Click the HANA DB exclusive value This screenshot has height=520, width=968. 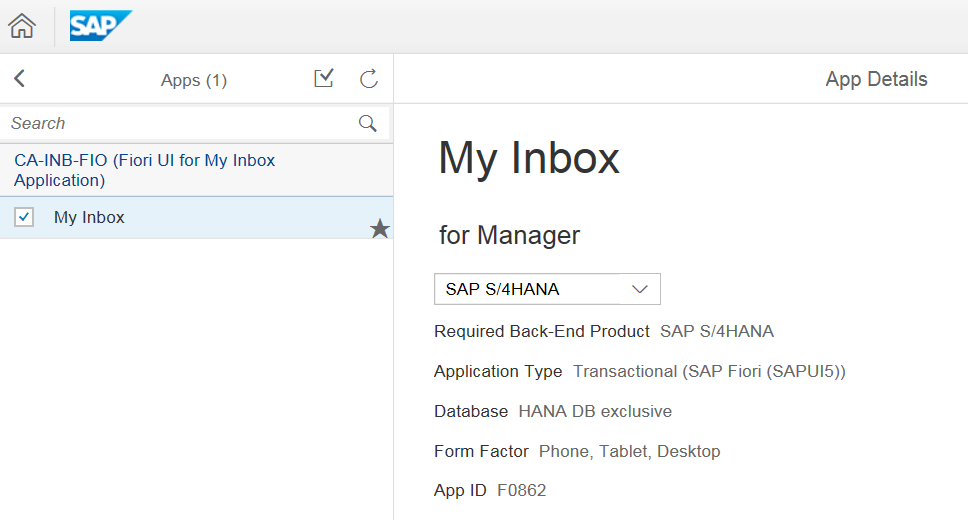595,411
